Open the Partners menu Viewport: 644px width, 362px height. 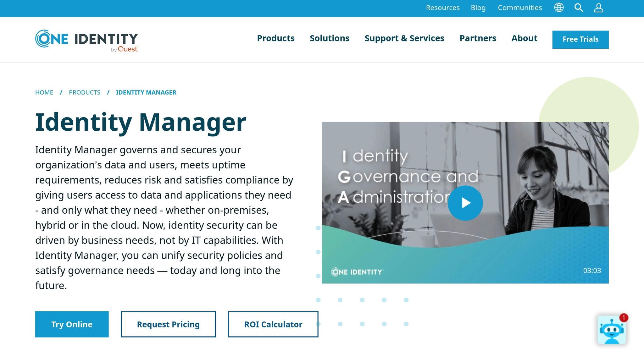point(478,38)
